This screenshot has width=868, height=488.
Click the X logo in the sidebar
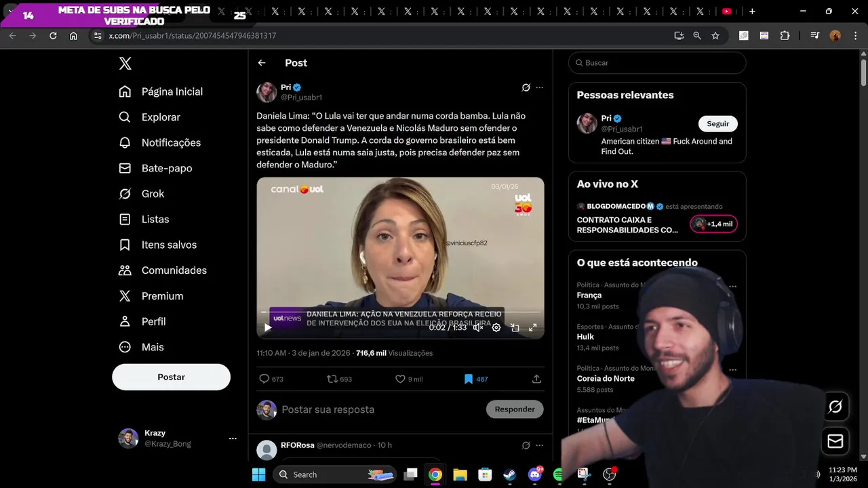pos(125,64)
